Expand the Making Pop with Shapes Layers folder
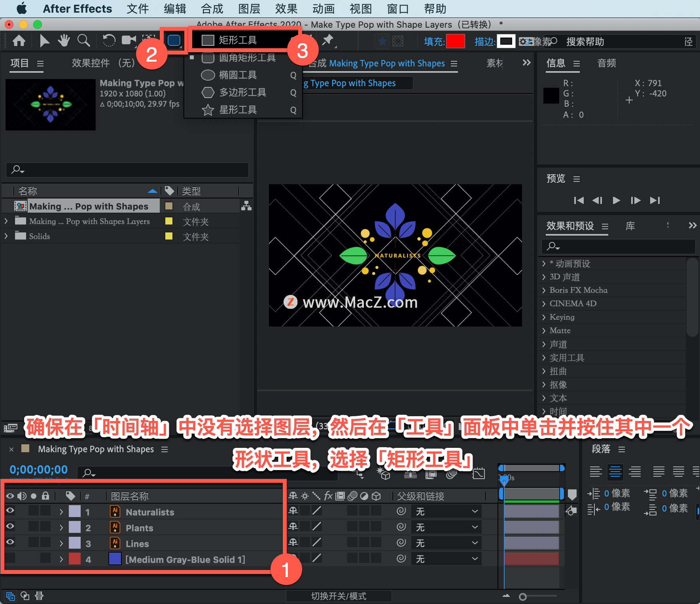This screenshot has width=700, height=604. coord(6,221)
